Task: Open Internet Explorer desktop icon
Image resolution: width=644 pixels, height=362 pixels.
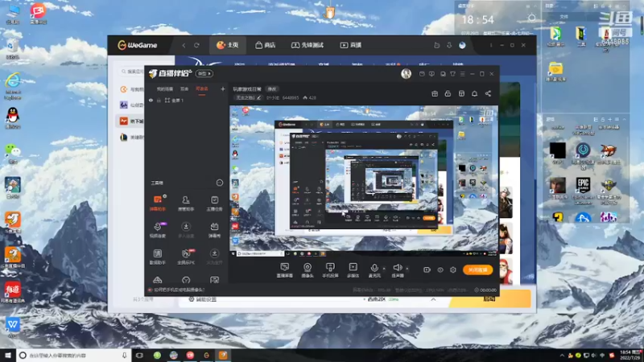Action: point(13,85)
